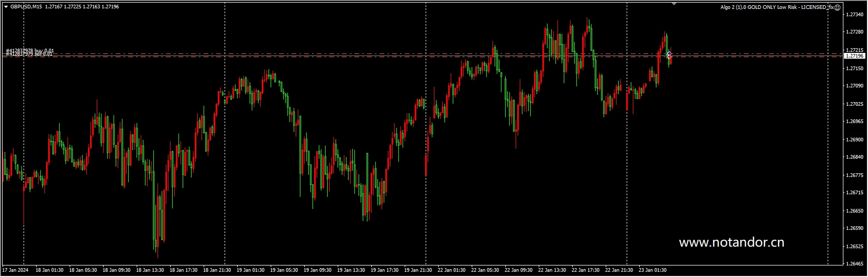Click the 1.26590 price scale value

coord(855,228)
